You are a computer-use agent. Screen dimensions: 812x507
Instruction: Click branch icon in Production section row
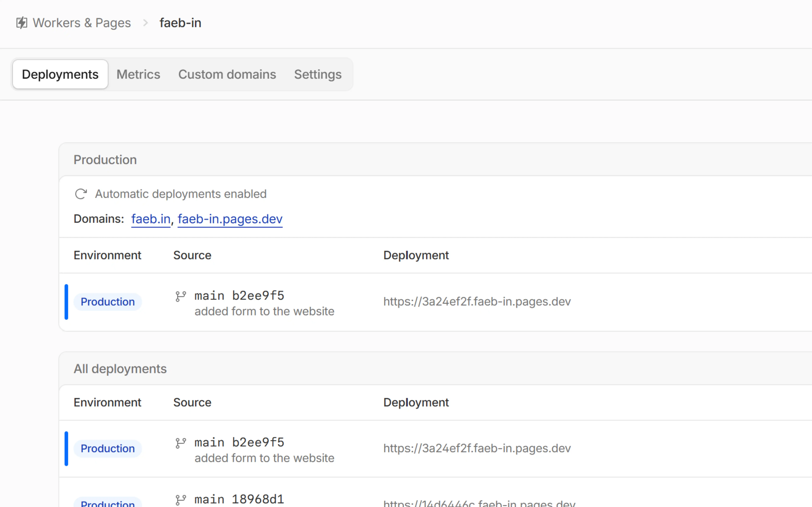181,296
